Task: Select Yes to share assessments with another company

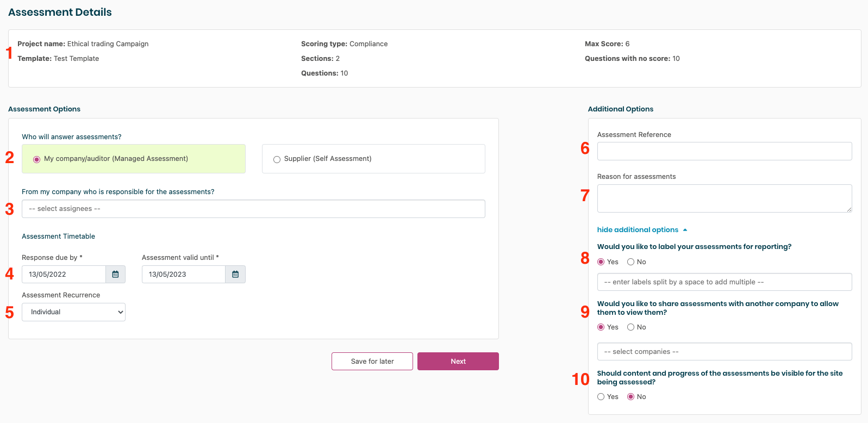Action: [x=601, y=327]
